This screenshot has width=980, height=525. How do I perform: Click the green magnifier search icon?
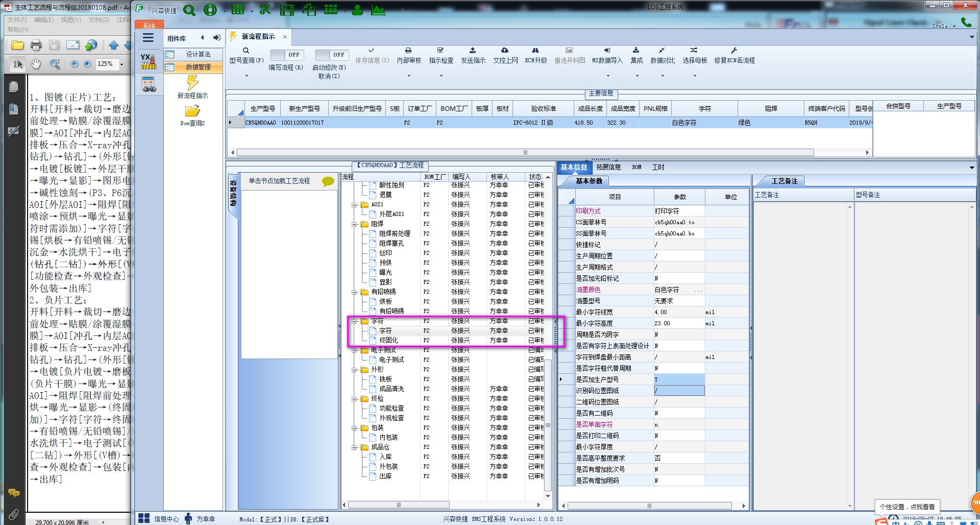189,10
